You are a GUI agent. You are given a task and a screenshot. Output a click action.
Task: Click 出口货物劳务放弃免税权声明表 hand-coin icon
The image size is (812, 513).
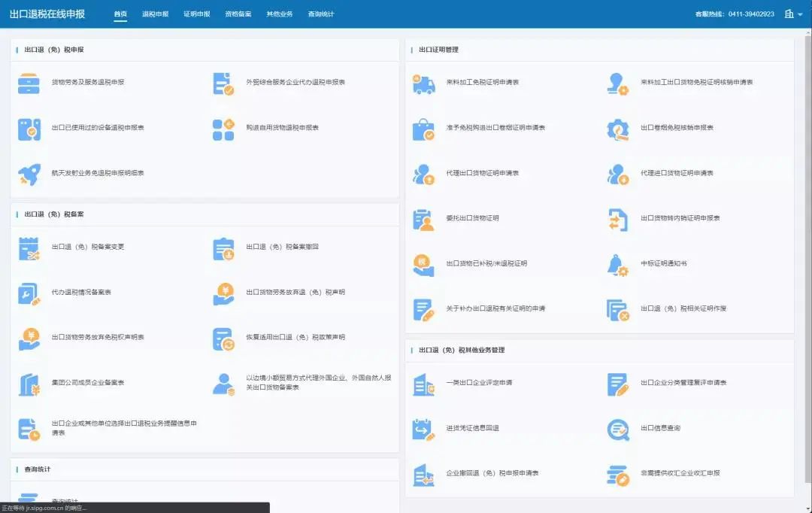pos(29,339)
